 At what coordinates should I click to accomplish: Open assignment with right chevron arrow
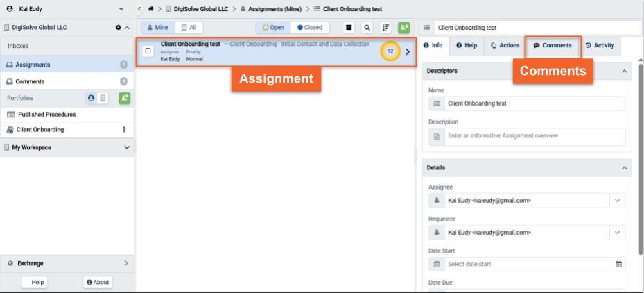(408, 51)
